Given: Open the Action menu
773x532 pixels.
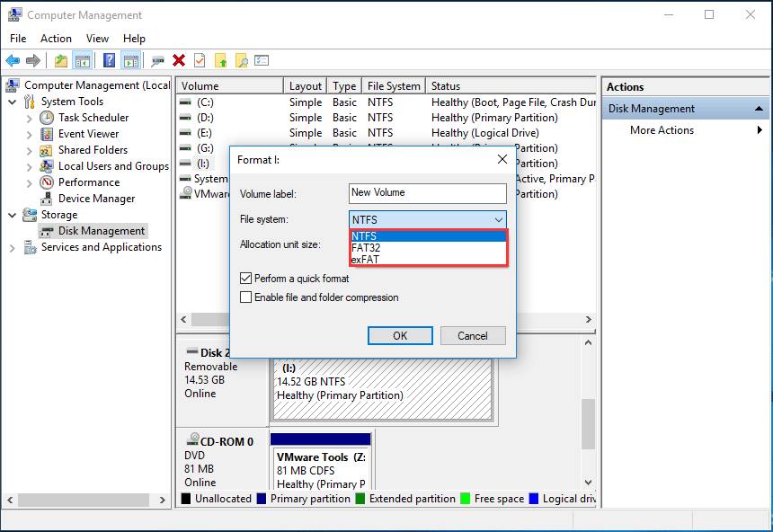Looking at the screenshot, I should (x=56, y=39).
